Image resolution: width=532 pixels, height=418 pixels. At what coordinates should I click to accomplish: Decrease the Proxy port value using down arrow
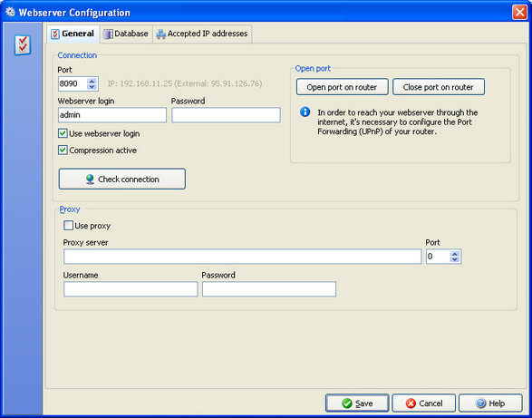click(x=455, y=259)
